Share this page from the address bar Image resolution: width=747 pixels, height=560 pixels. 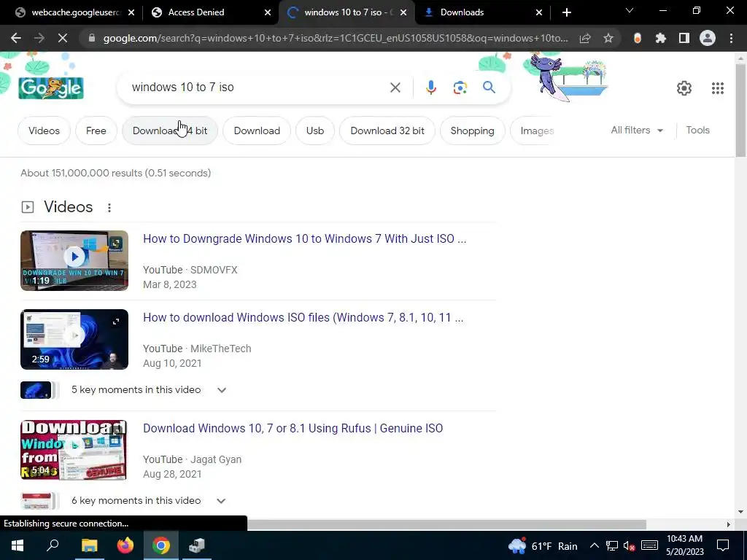[585, 39]
